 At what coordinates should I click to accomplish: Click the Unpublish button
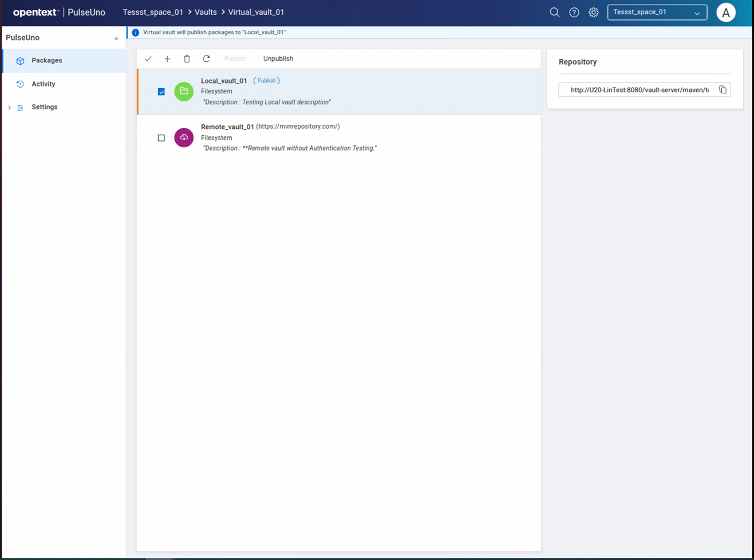pos(278,59)
